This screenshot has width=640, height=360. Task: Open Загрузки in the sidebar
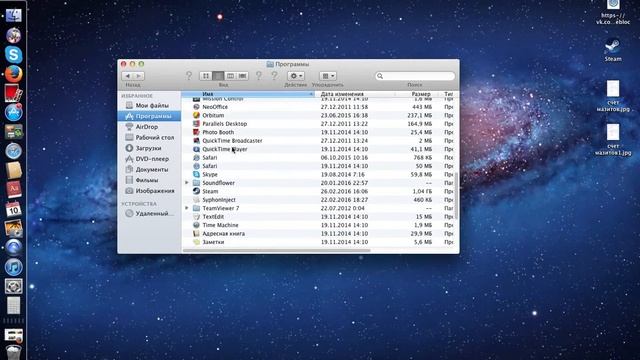coord(149,148)
